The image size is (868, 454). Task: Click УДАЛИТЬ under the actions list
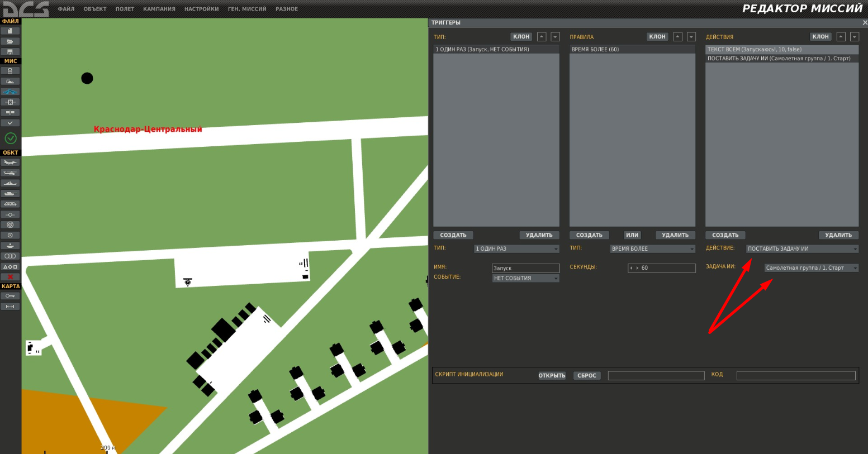click(x=838, y=235)
